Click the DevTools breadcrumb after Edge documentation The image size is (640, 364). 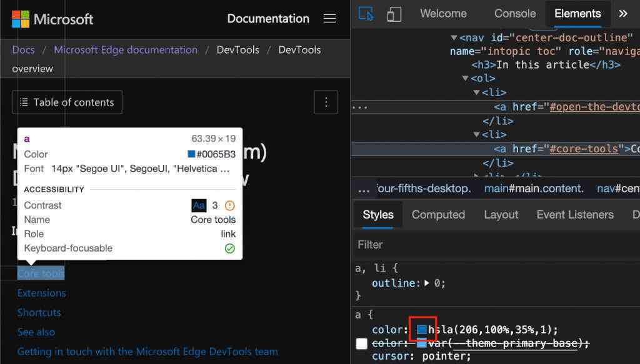point(238,50)
